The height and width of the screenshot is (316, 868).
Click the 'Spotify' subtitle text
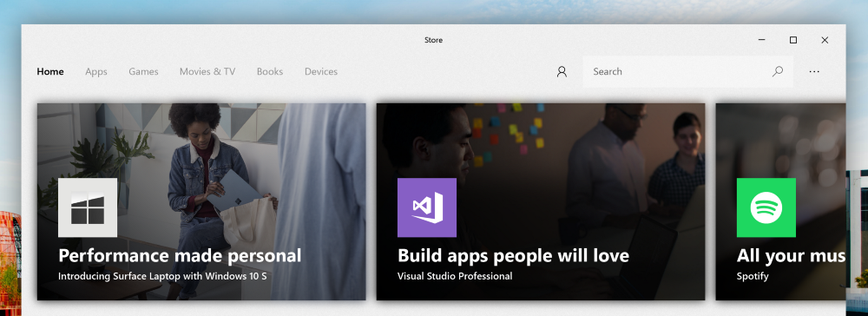tap(753, 276)
